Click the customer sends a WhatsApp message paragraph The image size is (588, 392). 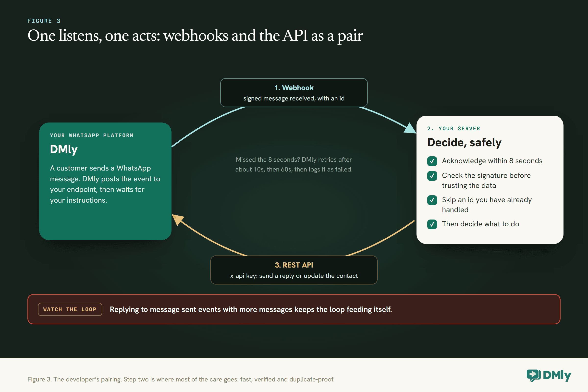coord(105,184)
